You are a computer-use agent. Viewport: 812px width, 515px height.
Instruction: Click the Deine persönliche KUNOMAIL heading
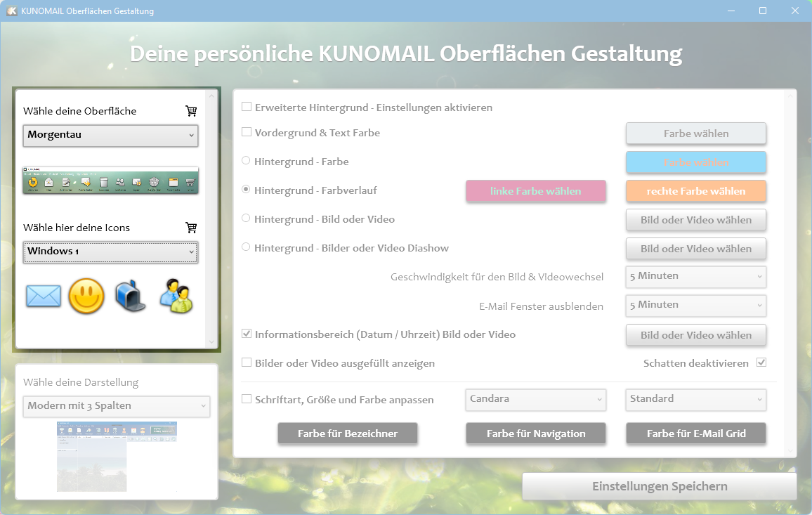point(406,54)
